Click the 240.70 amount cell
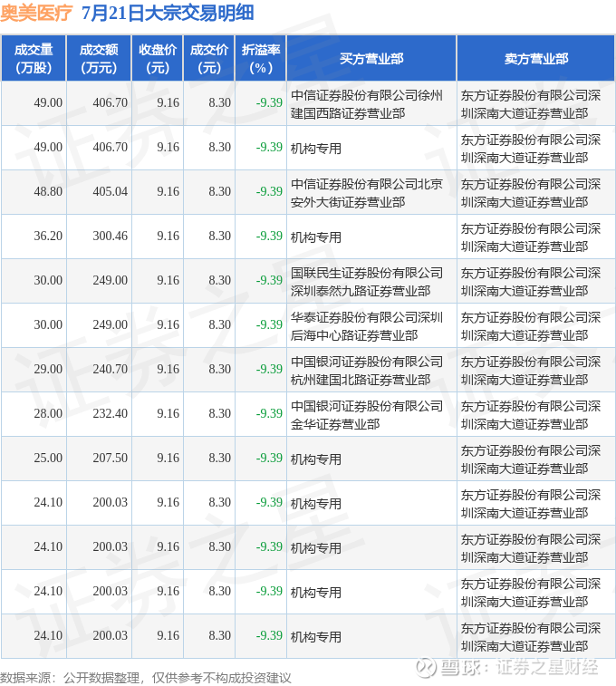616x686 pixels. coord(111,369)
